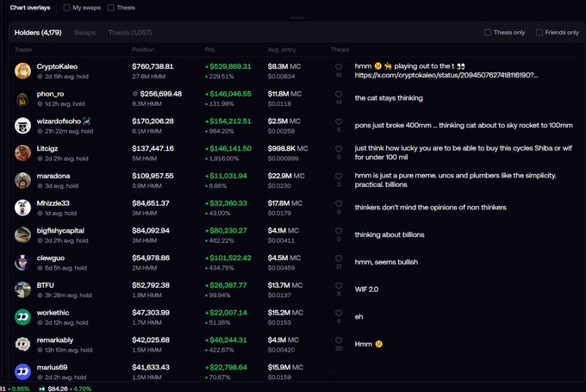Like BTFU's thesis heart icon
Screen dimensions: 586x392
339,285
